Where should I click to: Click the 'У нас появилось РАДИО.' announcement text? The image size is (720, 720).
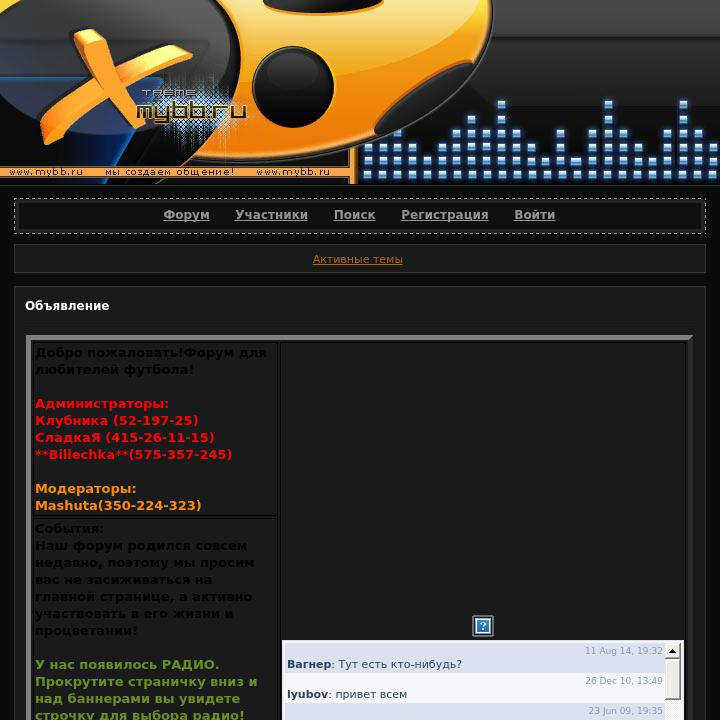(127, 665)
